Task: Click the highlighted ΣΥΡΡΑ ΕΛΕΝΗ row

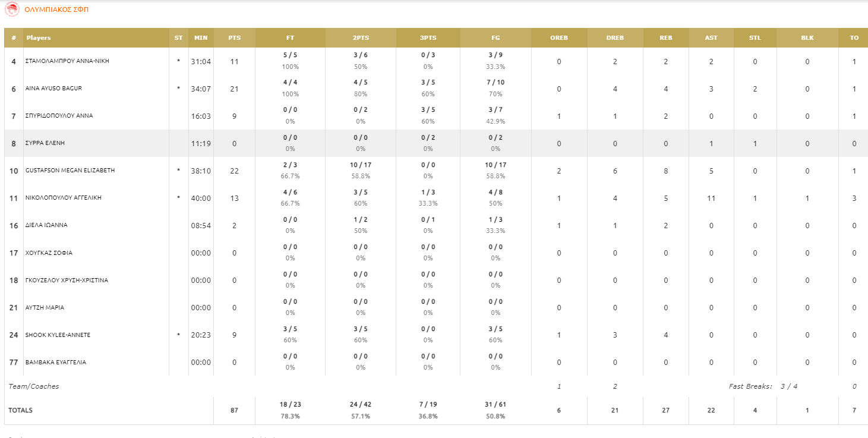Action: coord(436,143)
